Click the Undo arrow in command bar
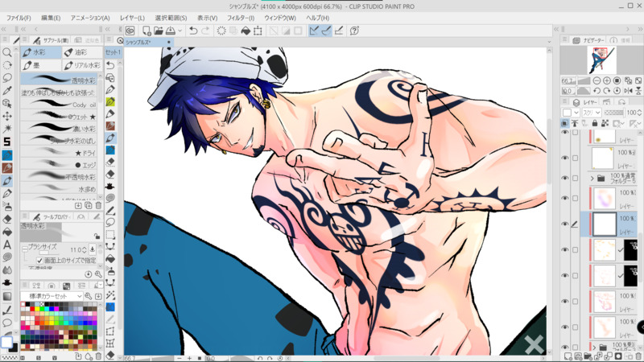The image size is (644, 362). point(193,31)
